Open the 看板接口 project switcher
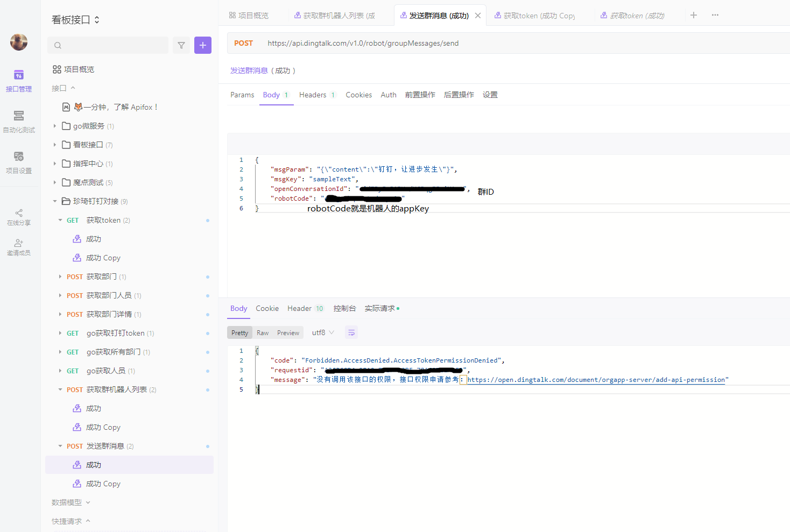 75,20
